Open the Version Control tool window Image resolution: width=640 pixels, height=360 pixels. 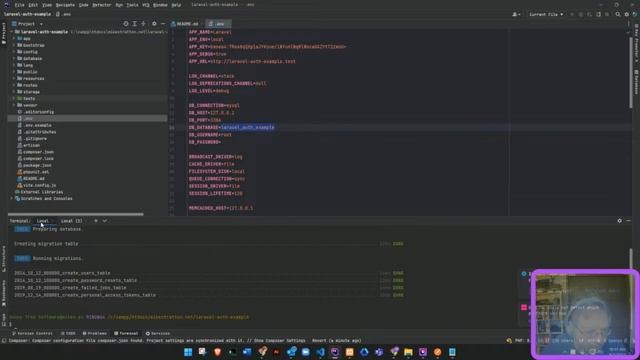32,333
